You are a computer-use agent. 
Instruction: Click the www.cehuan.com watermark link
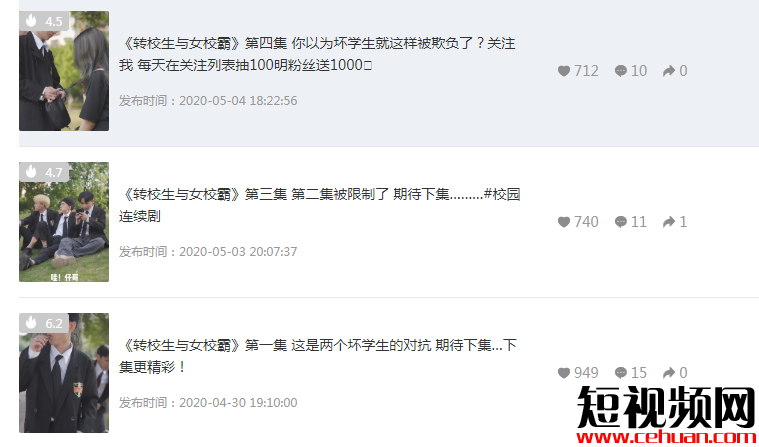[666, 438]
